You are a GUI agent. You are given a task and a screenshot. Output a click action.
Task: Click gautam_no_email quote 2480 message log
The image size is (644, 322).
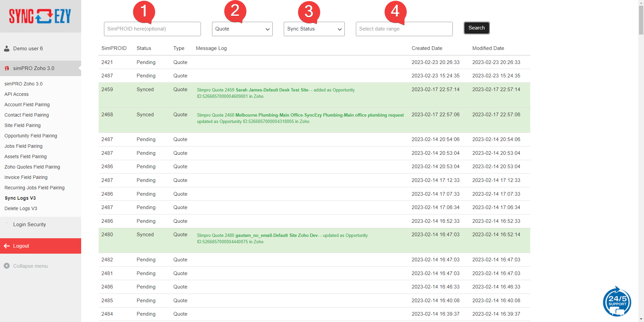[282, 239]
